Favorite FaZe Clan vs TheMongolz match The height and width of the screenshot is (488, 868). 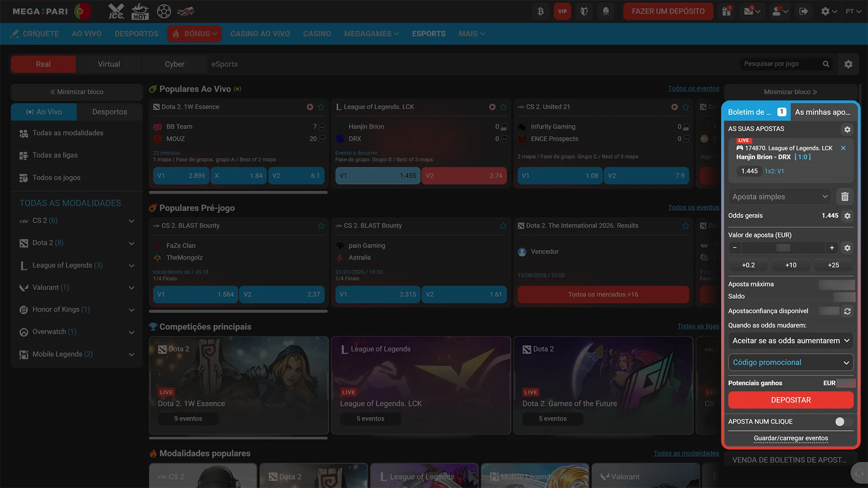pos(321,226)
